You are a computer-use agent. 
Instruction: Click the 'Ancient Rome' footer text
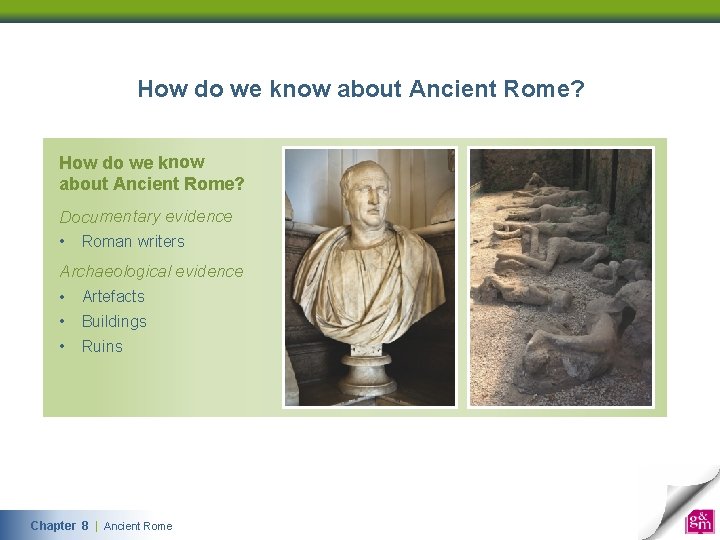138,526
